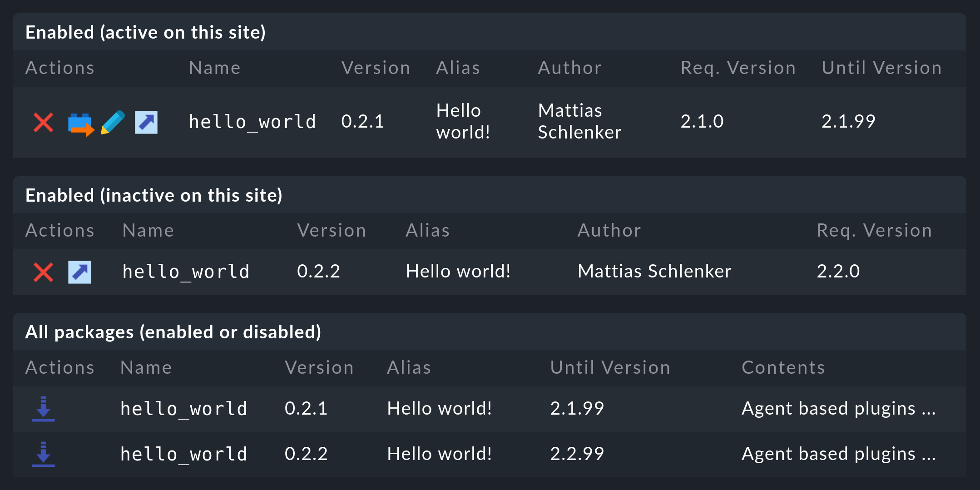980x490 pixels.
Task: Click the Contents column header
Action: tap(783, 368)
